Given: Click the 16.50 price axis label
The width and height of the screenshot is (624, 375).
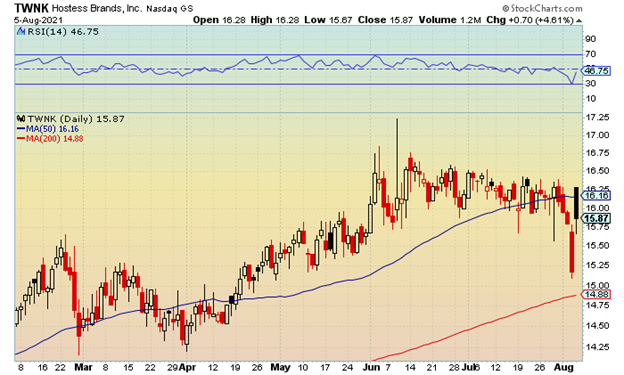Looking at the screenshot, I should coord(597,171).
